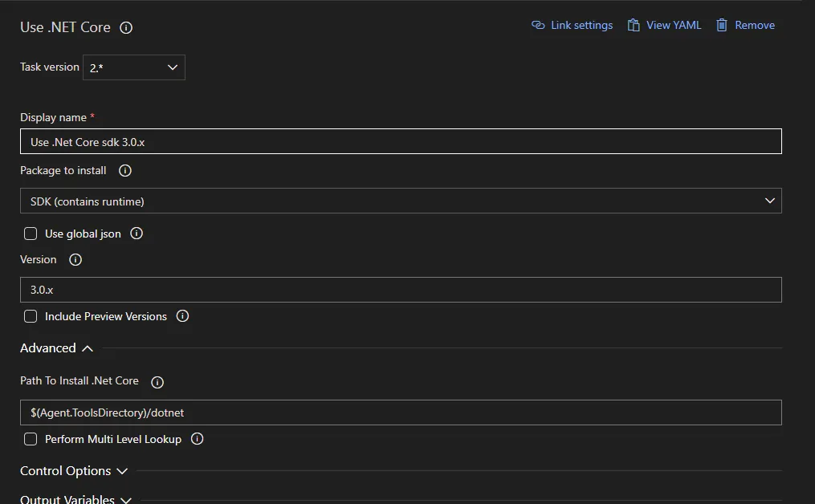
Task: Click the info icon beside Include Preview Versions
Action: click(x=182, y=316)
